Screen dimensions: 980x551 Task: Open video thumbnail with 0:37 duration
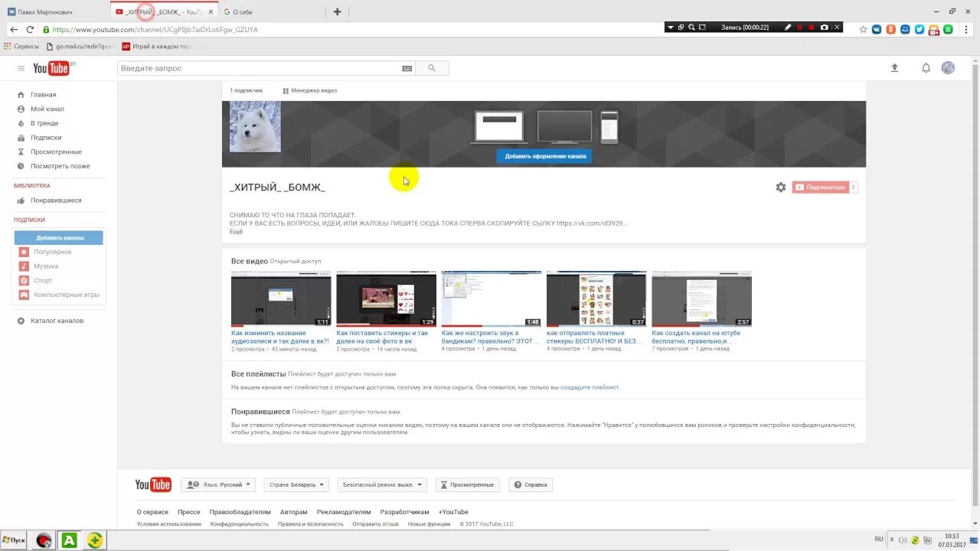(596, 298)
